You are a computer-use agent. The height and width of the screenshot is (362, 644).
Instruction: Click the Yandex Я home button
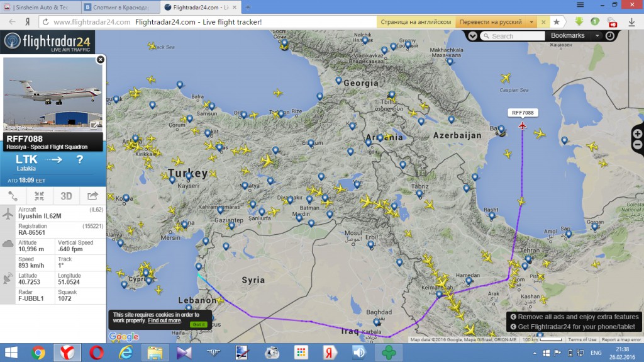28,22
